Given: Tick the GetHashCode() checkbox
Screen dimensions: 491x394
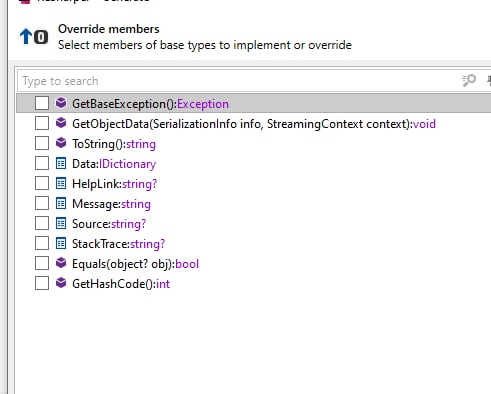Looking at the screenshot, I should point(42,283).
